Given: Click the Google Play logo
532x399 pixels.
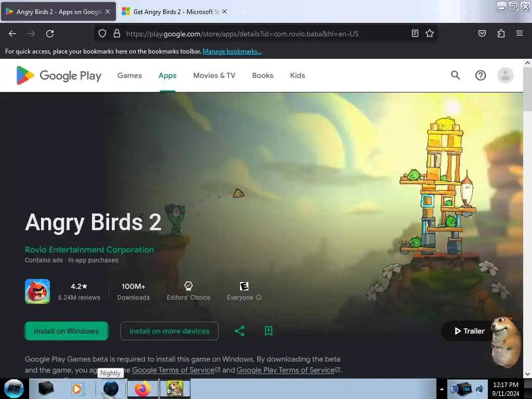Looking at the screenshot, I should coord(59,75).
